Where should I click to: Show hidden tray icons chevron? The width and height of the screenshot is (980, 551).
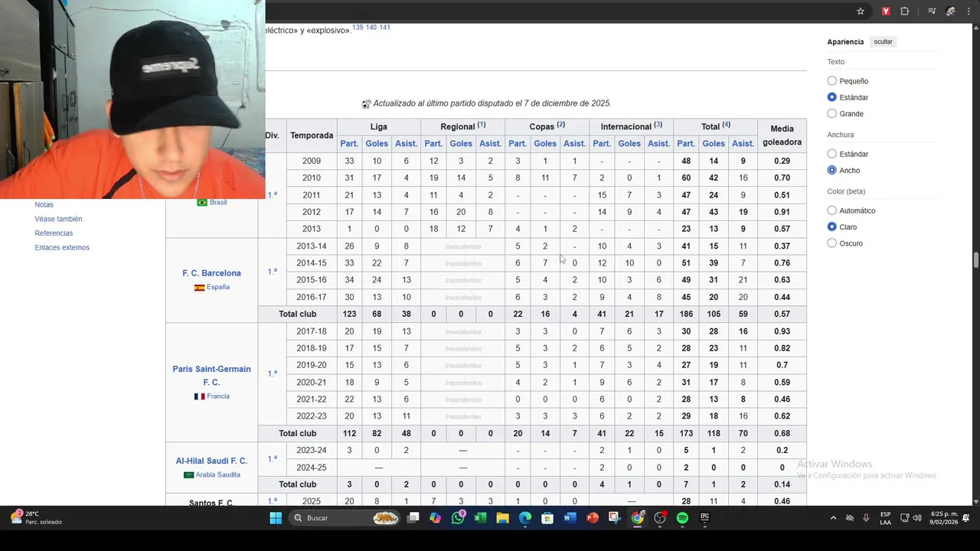[833, 518]
